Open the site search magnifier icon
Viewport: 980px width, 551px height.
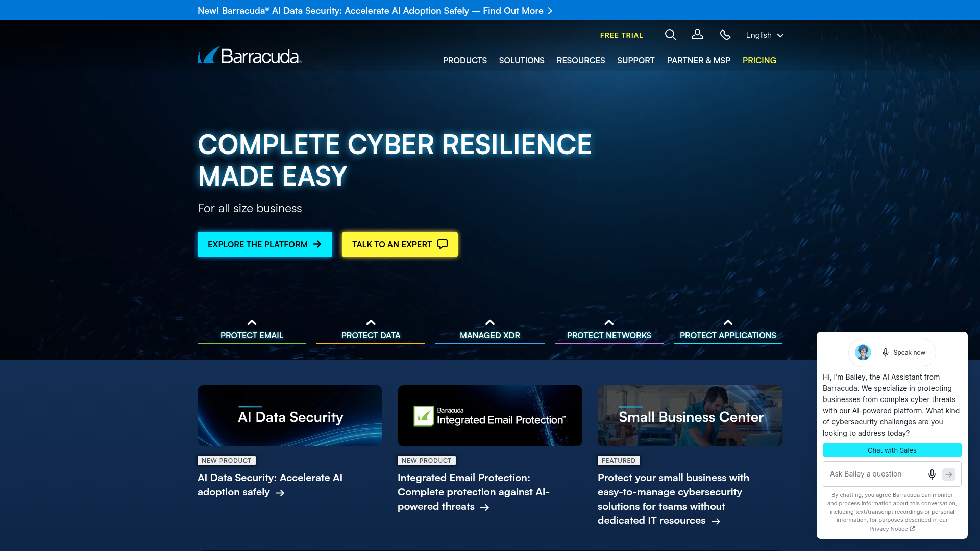click(671, 35)
